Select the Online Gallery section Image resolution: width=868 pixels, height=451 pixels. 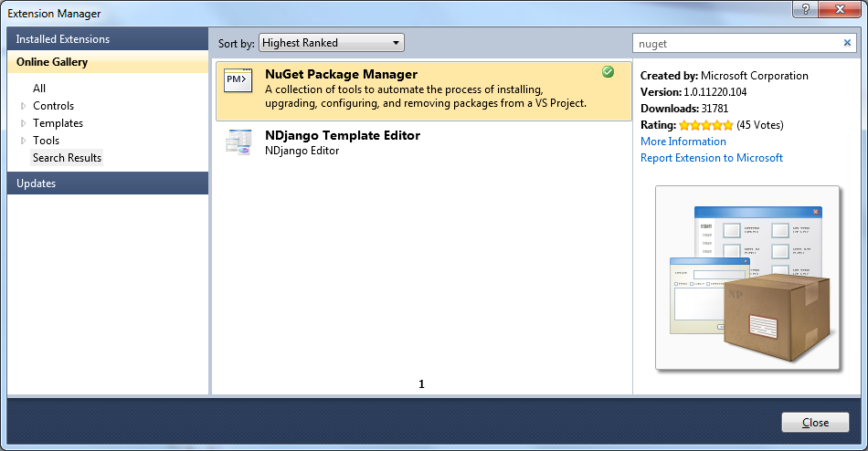(x=52, y=62)
